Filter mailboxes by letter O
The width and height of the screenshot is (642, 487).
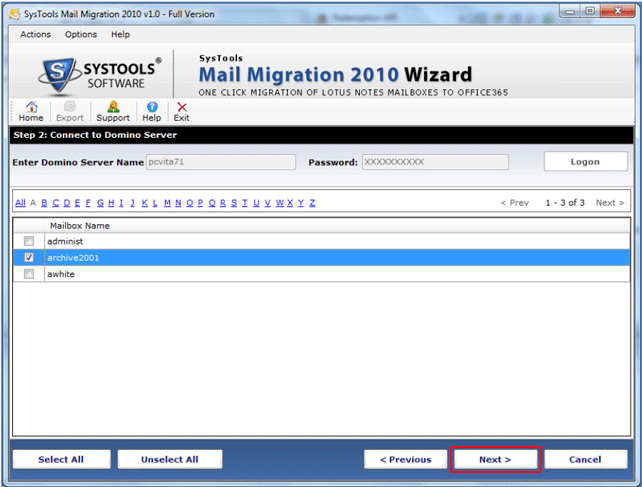(190, 203)
